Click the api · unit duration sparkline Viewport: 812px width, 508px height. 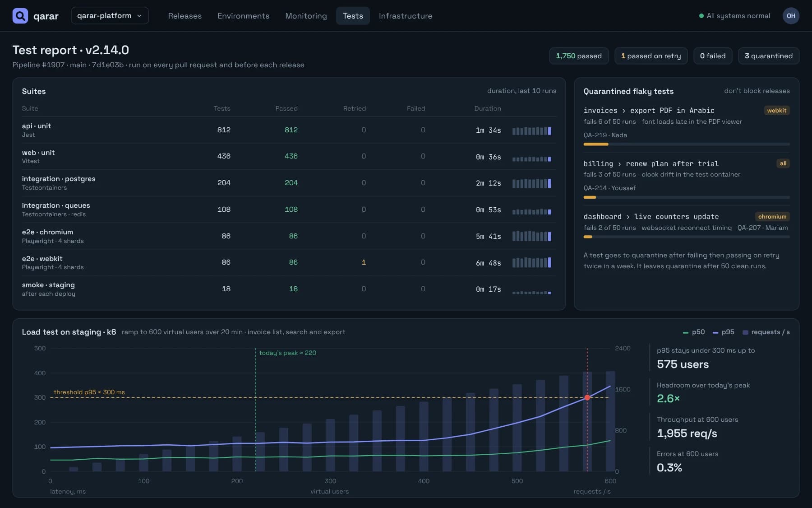click(x=531, y=131)
